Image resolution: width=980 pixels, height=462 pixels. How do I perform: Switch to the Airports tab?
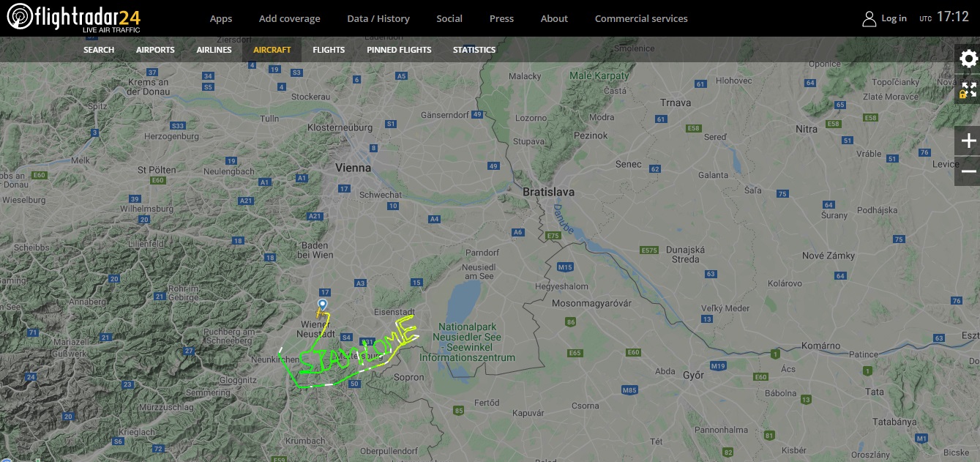[155, 50]
